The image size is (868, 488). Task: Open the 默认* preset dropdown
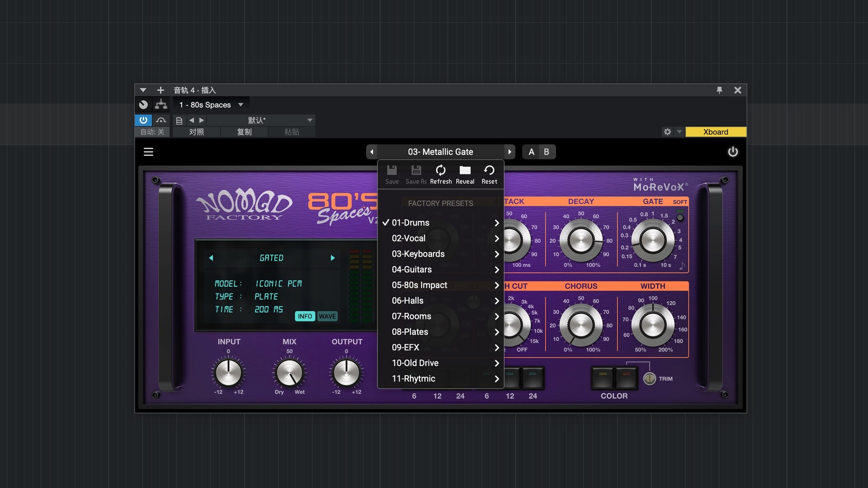coord(261,120)
